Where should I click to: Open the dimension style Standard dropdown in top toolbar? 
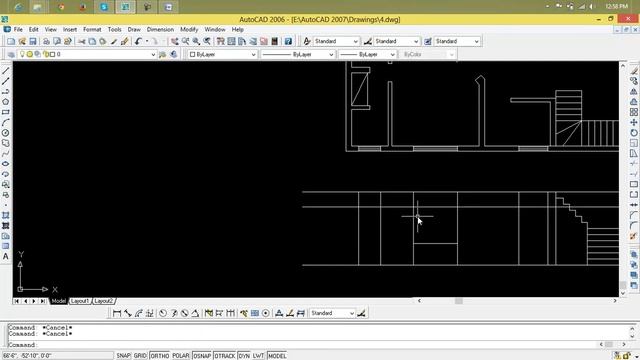coord(397,41)
